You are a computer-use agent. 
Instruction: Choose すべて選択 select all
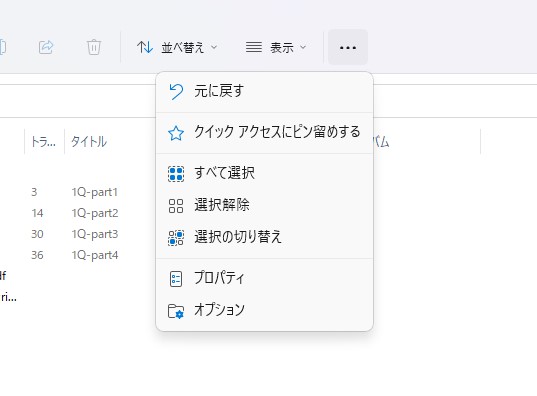click(x=264, y=173)
